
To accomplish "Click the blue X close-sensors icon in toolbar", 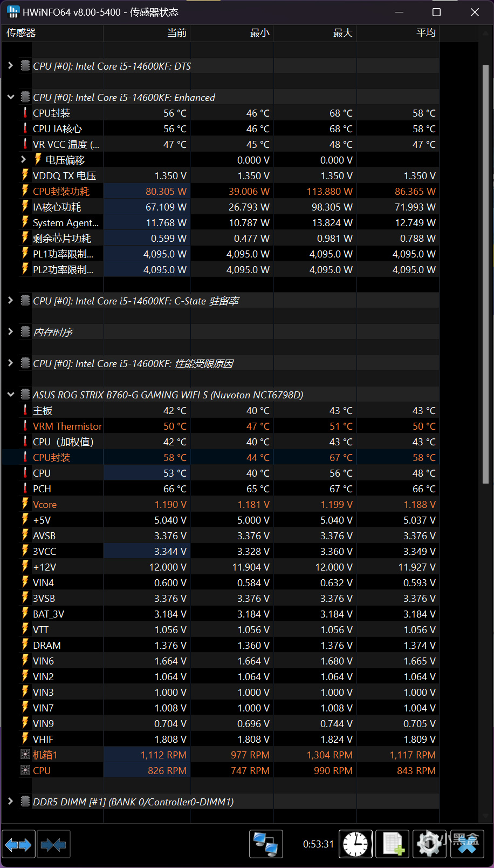I will tap(467, 844).
